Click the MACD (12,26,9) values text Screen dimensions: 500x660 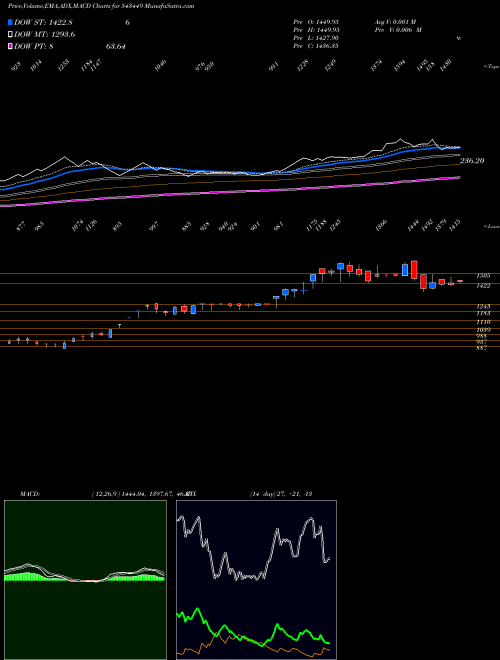(142, 494)
